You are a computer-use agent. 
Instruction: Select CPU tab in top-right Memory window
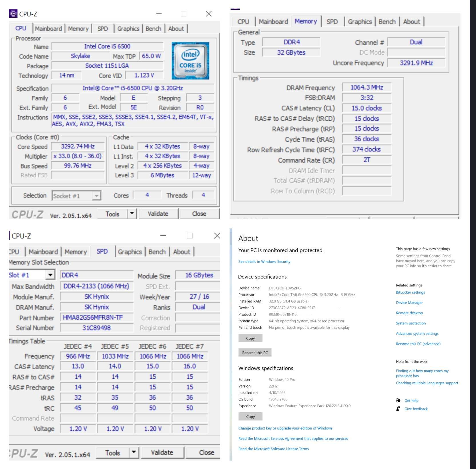(x=243, y=22)
